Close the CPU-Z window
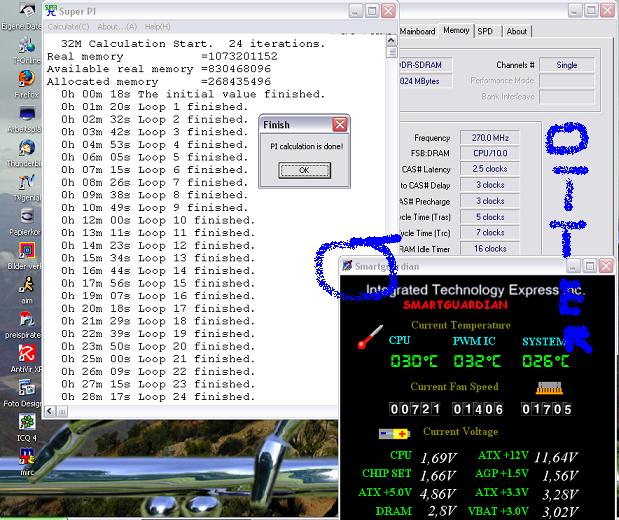619x520 pixels. pyautogui.click(x=608, y=10)
